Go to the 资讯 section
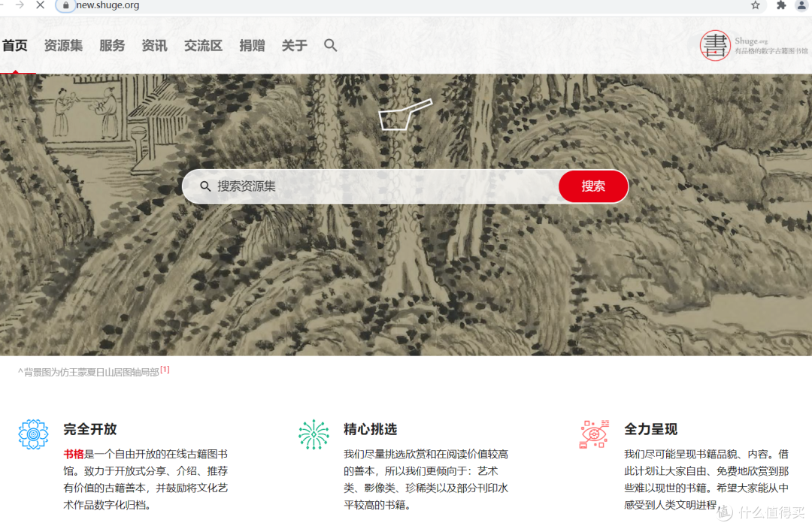 pos(154,46)
